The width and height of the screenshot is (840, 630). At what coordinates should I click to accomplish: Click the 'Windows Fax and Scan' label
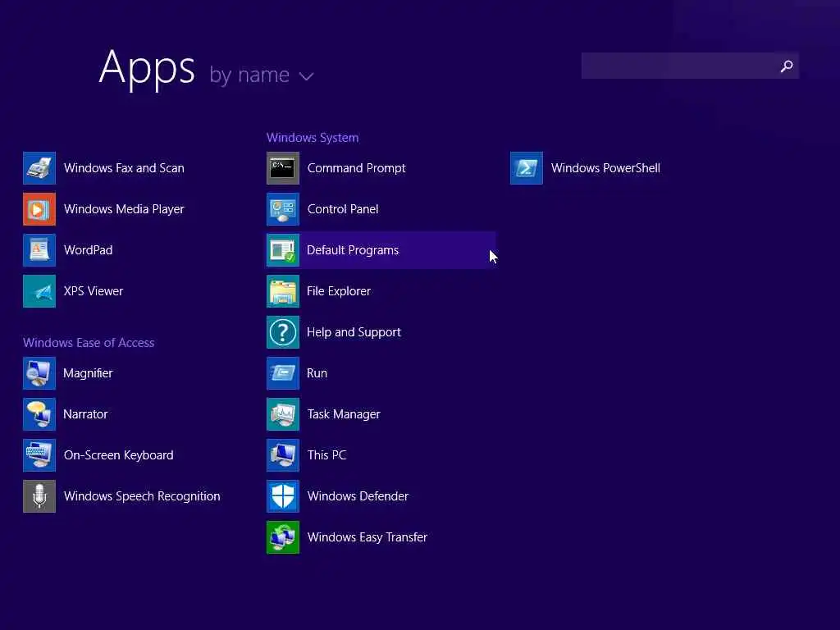coord(125,168)
